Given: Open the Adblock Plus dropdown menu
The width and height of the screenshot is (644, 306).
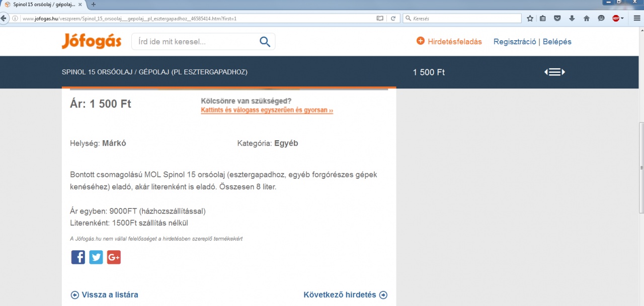Looking at the screenshot, I should (618, 19).
